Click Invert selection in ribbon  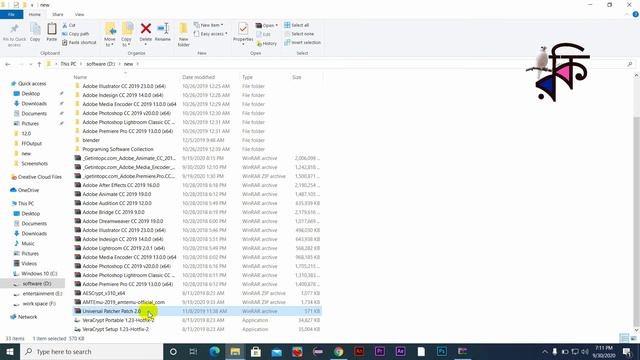302,42
